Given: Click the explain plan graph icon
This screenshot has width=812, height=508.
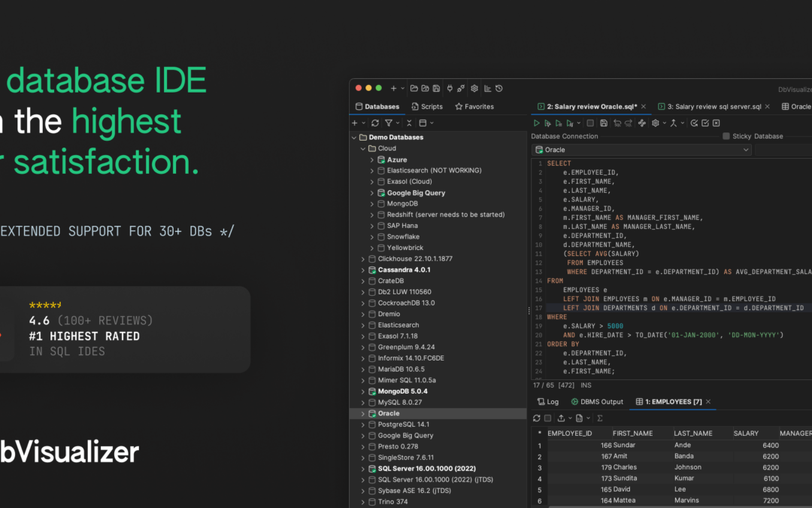Looking at the screenshot, I should coord(642,123).
